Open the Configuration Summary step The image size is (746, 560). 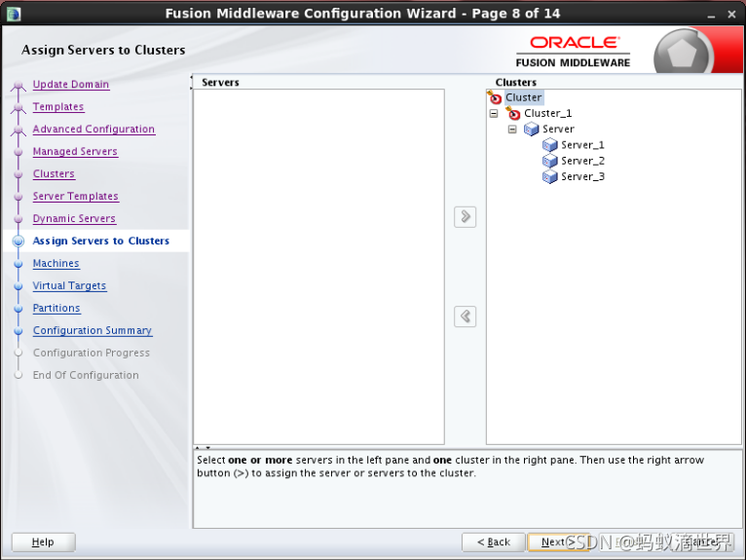[x=93, y=330]
